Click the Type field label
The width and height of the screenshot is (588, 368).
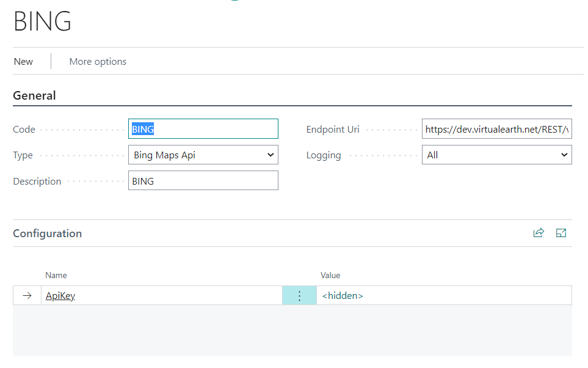click(x=23, y=155)
